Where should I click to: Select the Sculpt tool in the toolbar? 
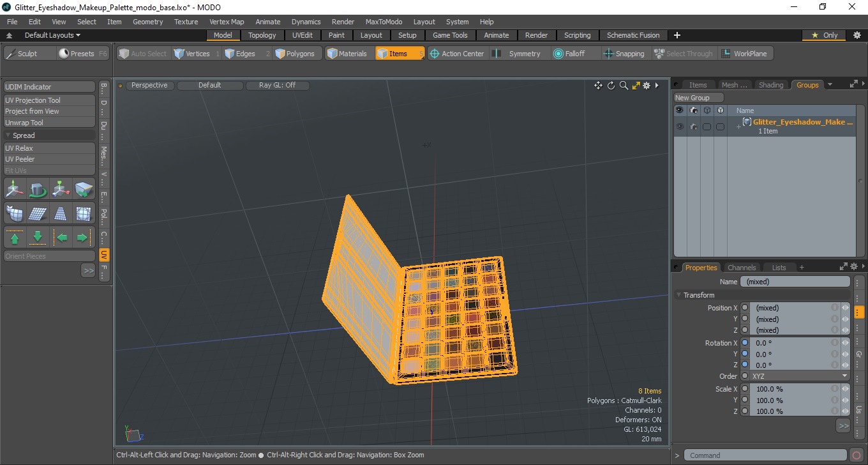point(29,54)
